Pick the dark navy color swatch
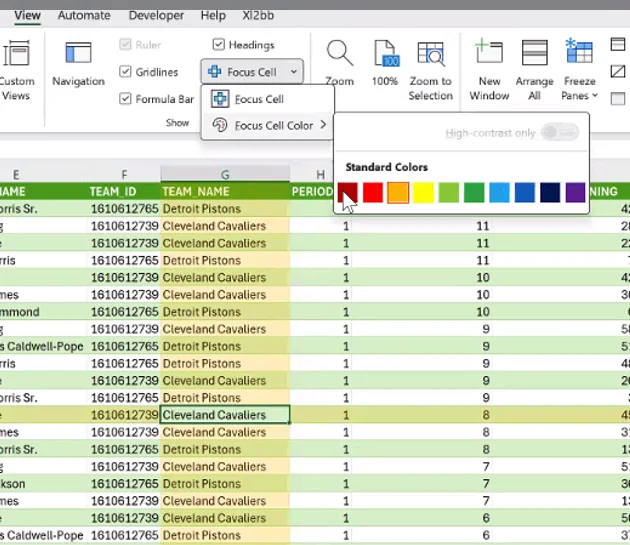The image size is (630, 545). (x=550, y=192)
